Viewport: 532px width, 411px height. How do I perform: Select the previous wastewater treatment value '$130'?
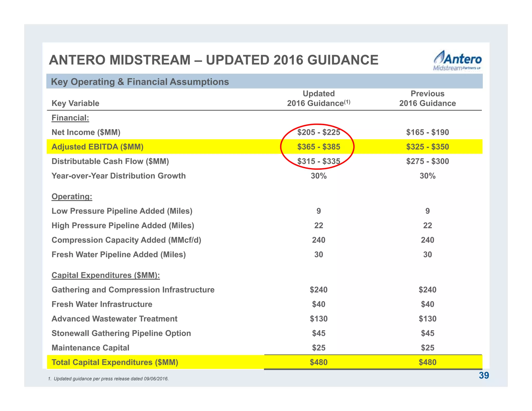[x=428, y=319]
